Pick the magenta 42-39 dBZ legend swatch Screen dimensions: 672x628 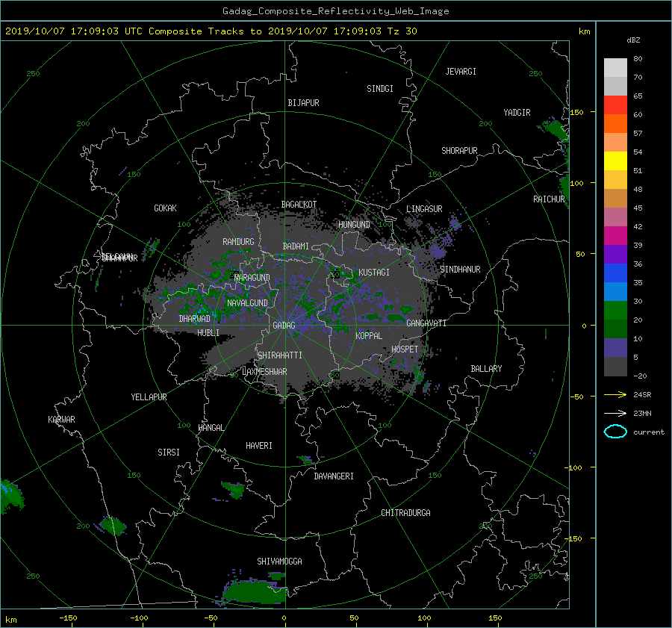tap(615, 236)
